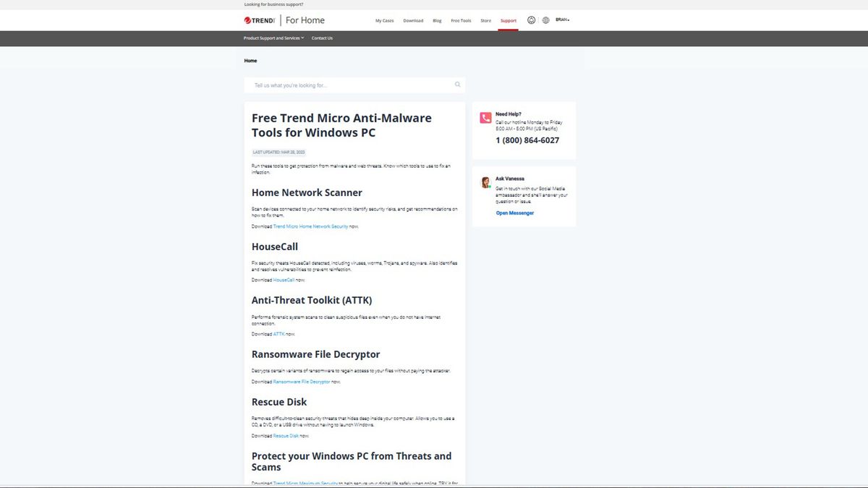The image size is (868, 488).
Task: Open the BRIAN account dropdown
Action: 561,20
